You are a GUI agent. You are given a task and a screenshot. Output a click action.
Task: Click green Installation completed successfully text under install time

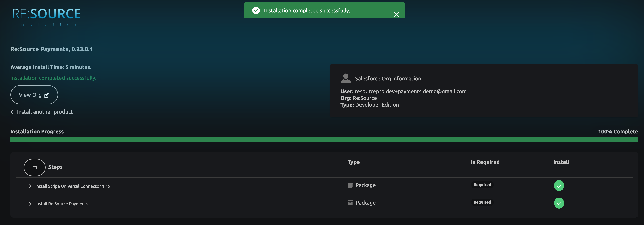pos(53,78)
